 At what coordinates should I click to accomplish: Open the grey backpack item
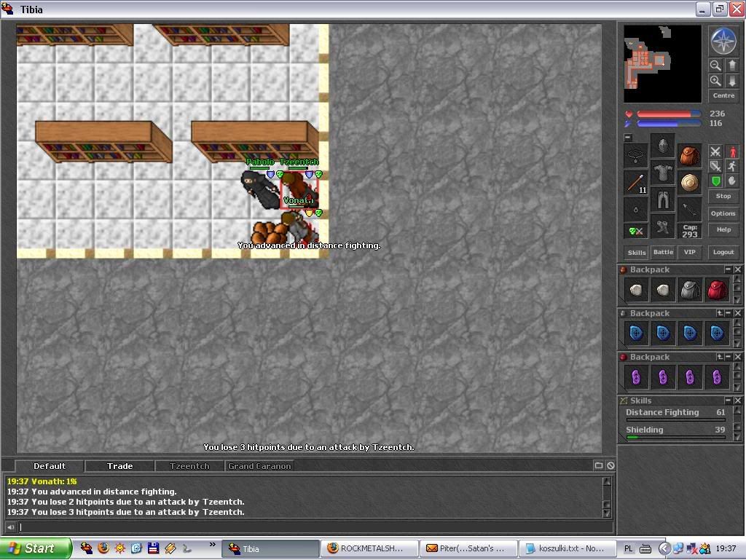coord(690,290)
